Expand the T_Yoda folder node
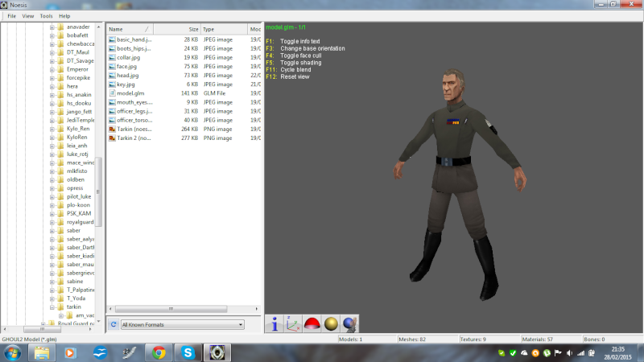 click(52, 298)
